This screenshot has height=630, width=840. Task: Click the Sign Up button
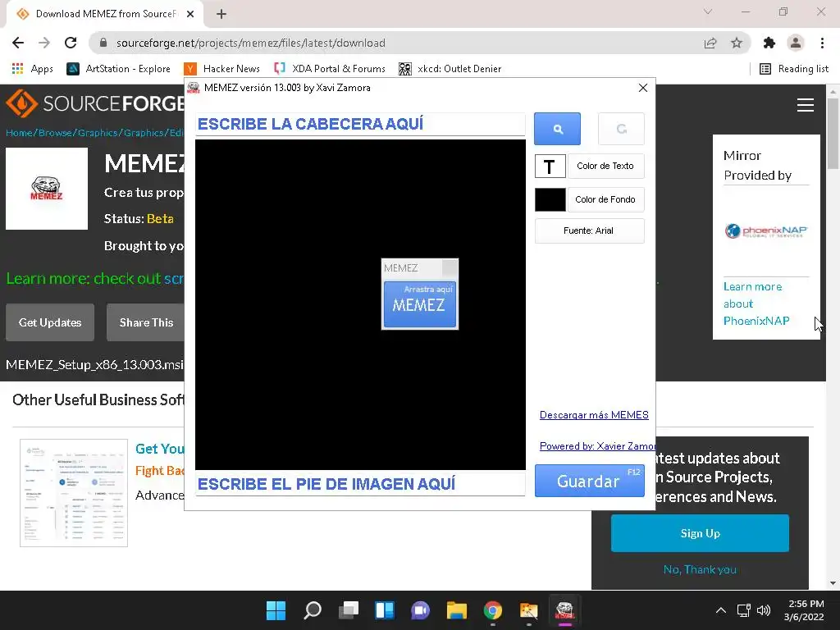coord(700,533)
